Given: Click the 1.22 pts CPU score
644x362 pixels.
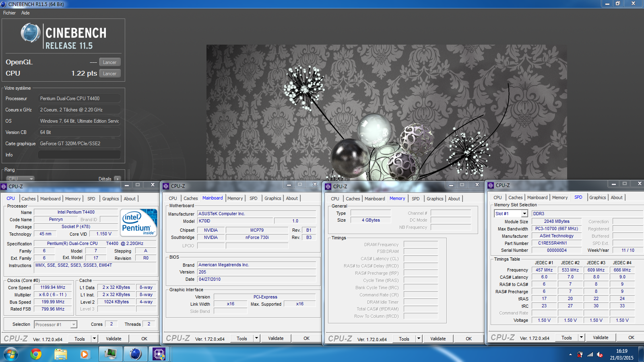Looking at the screenshot, I should tap(84, 73).
